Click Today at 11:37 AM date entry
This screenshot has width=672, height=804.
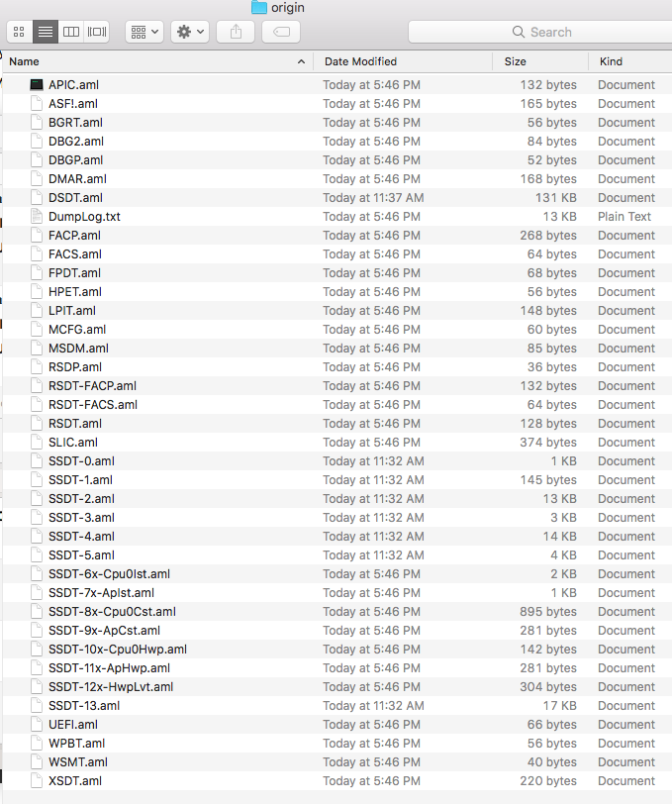click(x=373, y=197)
